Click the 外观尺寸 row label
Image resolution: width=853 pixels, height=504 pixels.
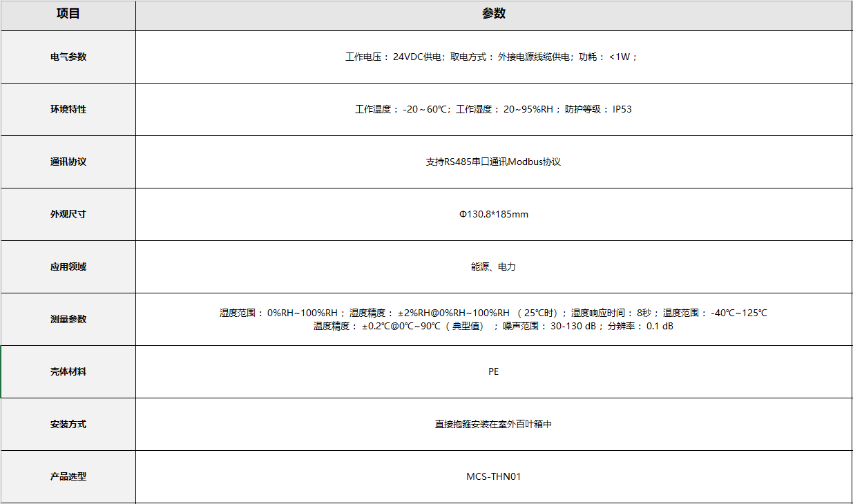click(67, 214)
